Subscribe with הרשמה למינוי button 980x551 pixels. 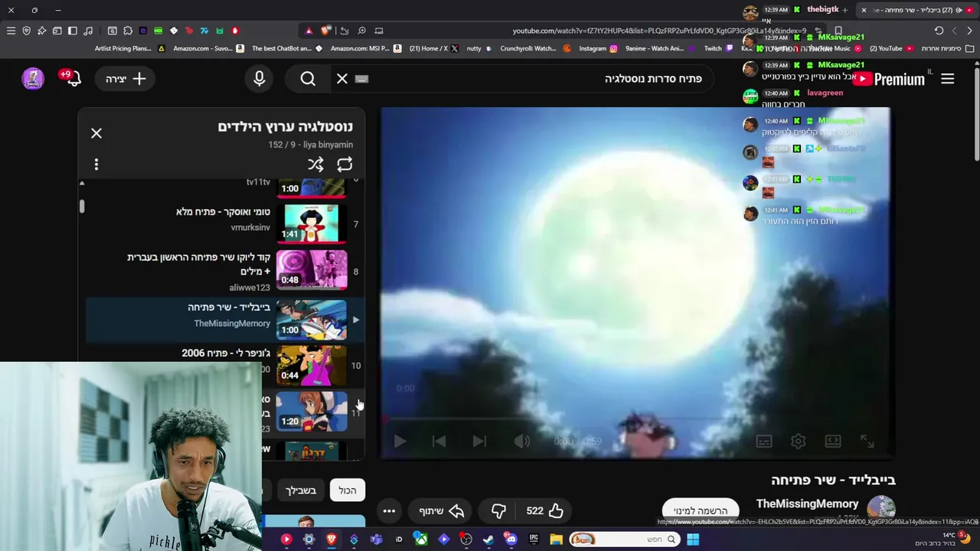point(701,510)
